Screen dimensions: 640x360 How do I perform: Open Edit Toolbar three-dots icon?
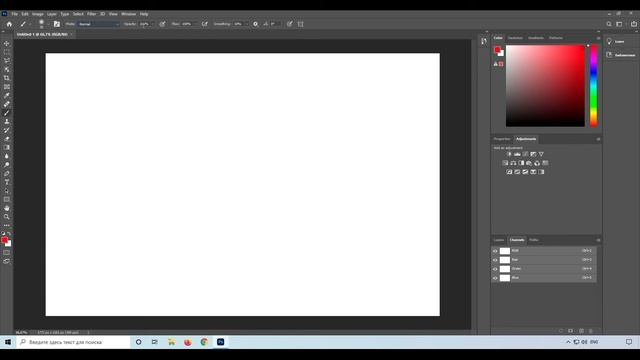[7, 225]
